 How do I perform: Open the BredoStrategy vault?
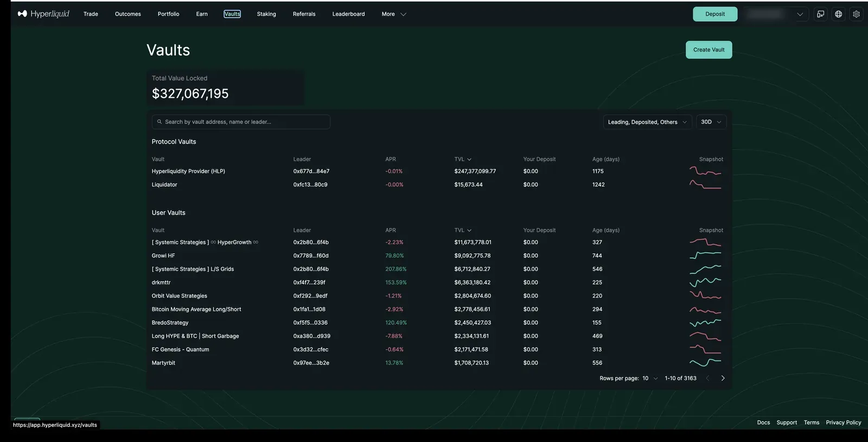(x=170, y=323)
